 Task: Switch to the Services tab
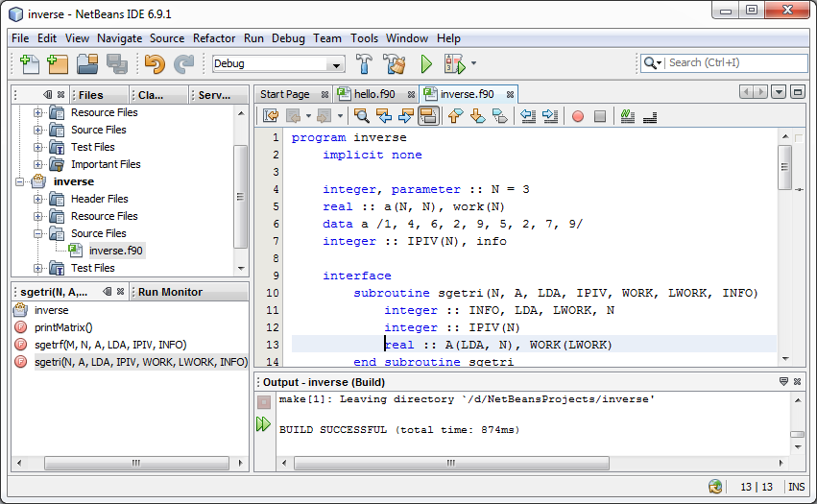point(214,95)
